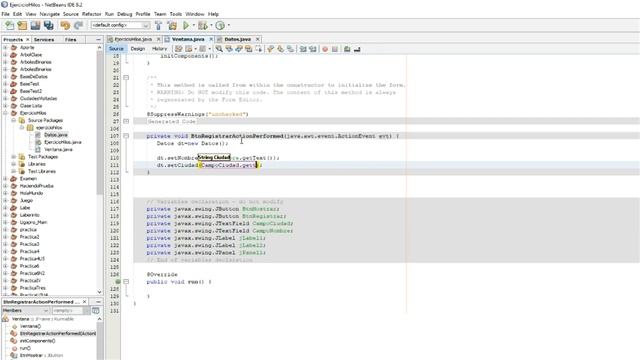Open the Window menu

click(x=195, y=14)
